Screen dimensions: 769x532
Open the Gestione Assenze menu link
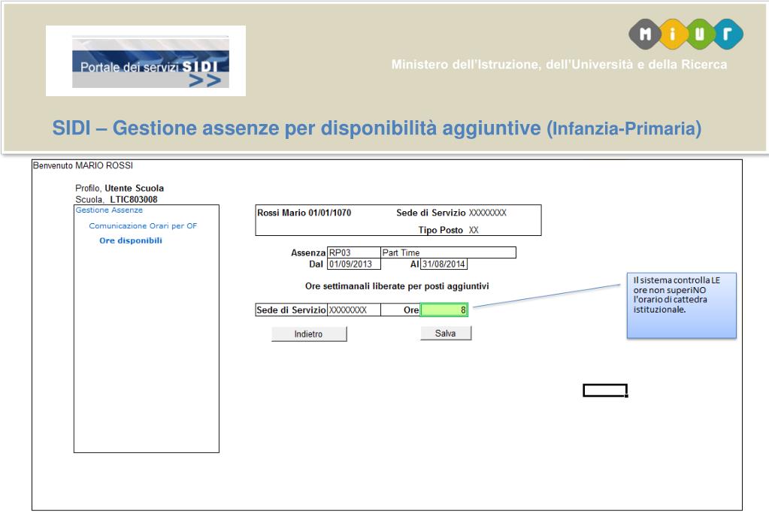[x=109, y=210]
